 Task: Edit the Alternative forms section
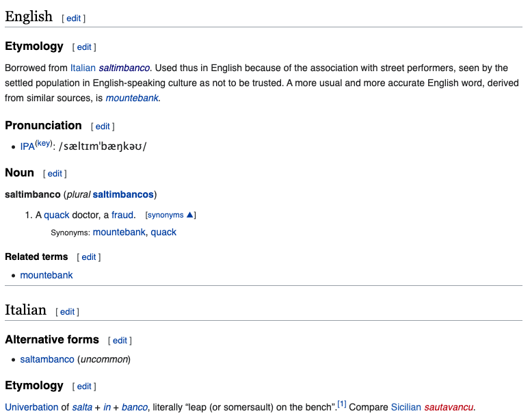[120, 341]
